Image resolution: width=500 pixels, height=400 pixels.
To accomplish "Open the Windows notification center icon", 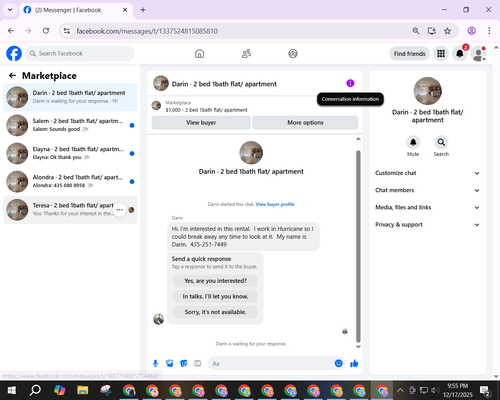I will tap(485, 390).
